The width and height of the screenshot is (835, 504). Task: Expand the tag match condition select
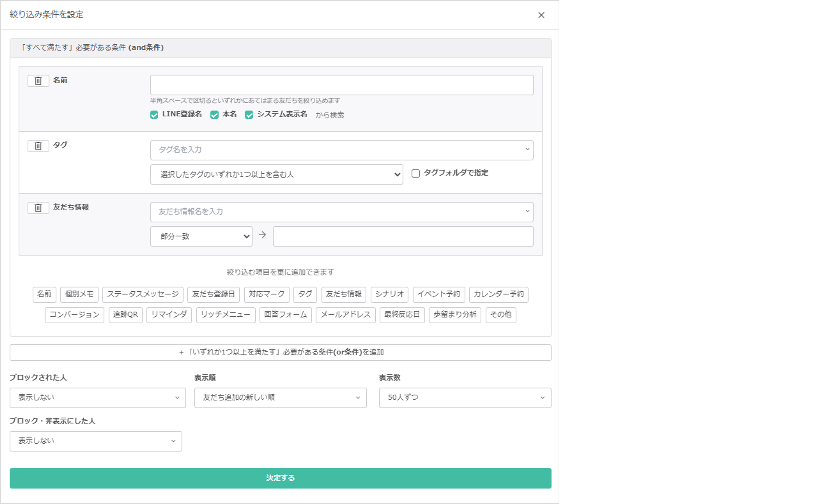point(276,175)
